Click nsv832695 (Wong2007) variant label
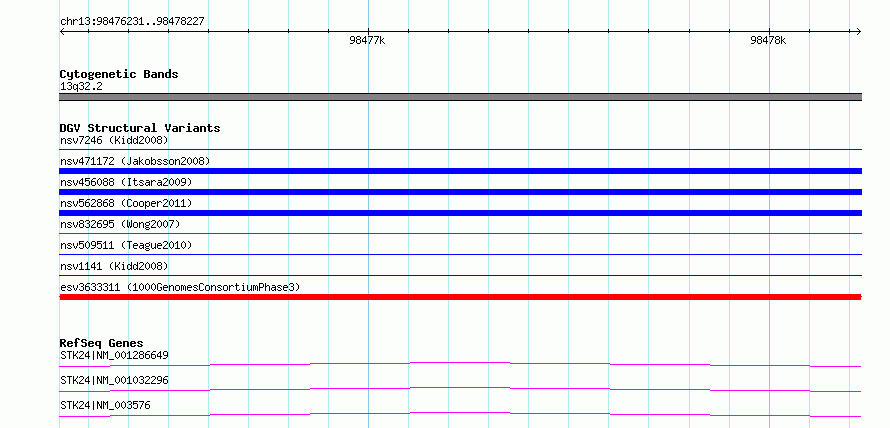This screenshot has height=428, width=890. (x=120, y=224)
